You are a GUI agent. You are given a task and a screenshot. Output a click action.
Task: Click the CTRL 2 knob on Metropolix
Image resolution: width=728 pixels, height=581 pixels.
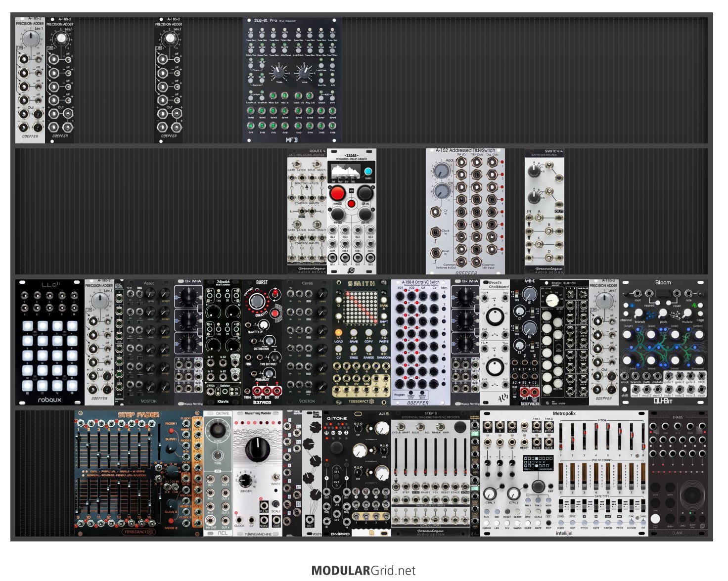pyautogui.click(x=514, y=493)
